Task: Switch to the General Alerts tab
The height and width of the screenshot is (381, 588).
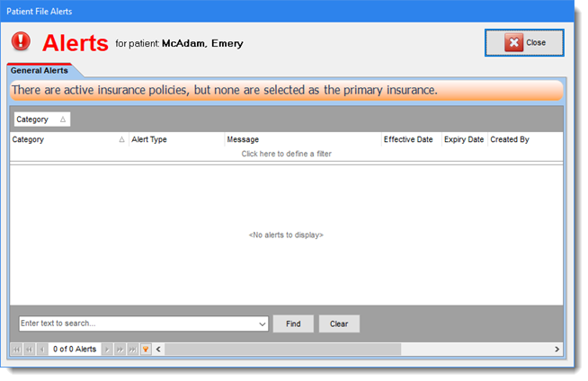Action: [x=40, y=70]
